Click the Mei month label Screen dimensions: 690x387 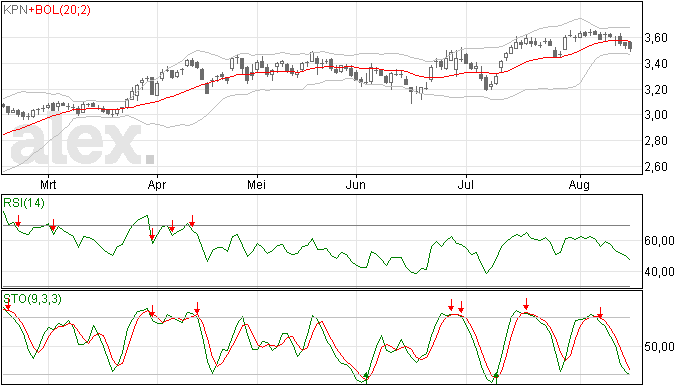256,185
